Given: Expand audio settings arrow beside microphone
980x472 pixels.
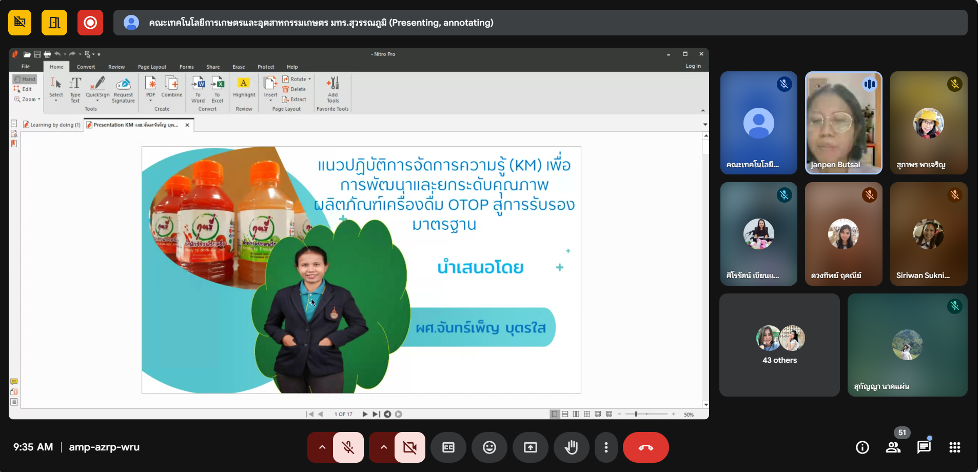Looking at the screenshot, I should 322,447.
